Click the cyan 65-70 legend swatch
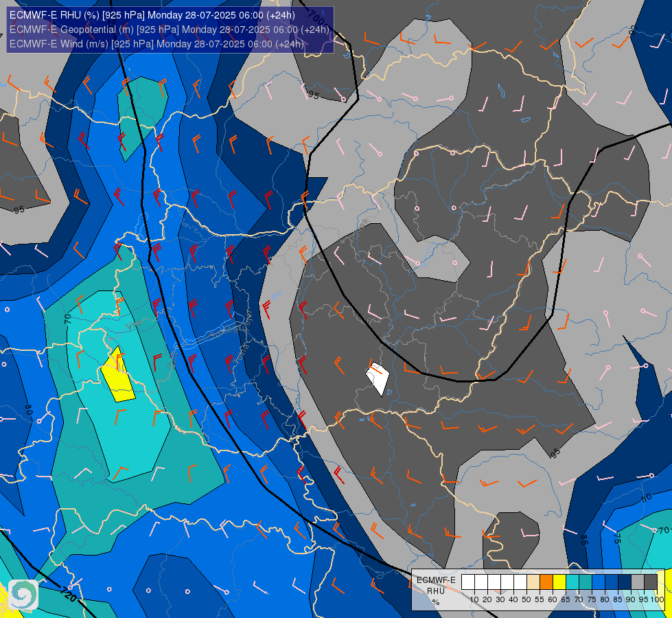This screenshot has height=618, width=672. 572,582
